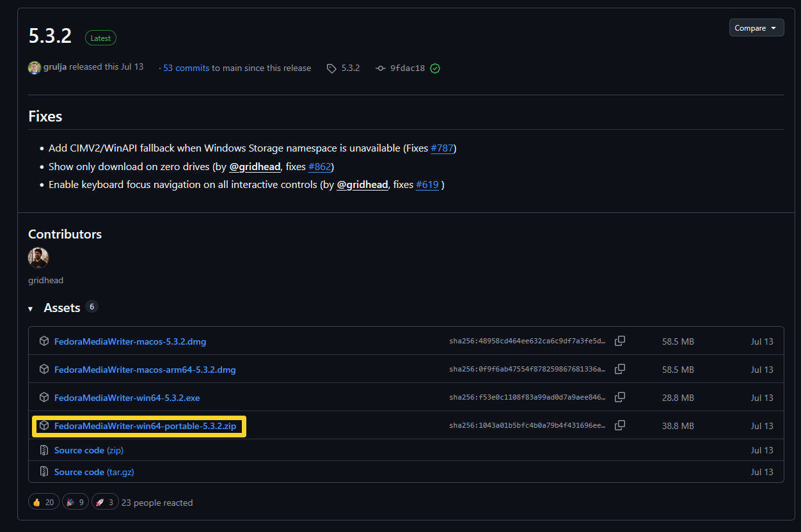Click Jul 13 date on Source code (tar.gz) row
801x532 pixels.
(762, 472)
